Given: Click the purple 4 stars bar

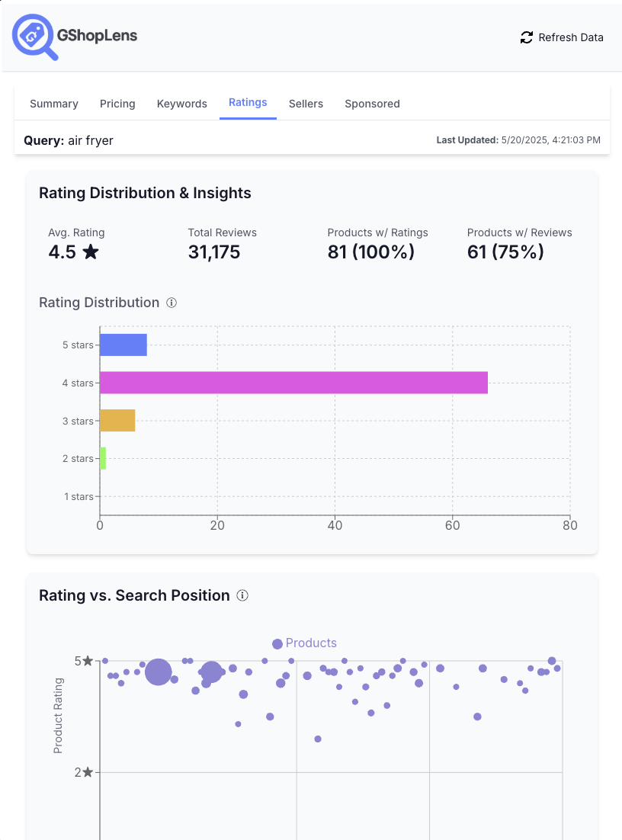Looking at the screenshot, I should pos(293,383).
